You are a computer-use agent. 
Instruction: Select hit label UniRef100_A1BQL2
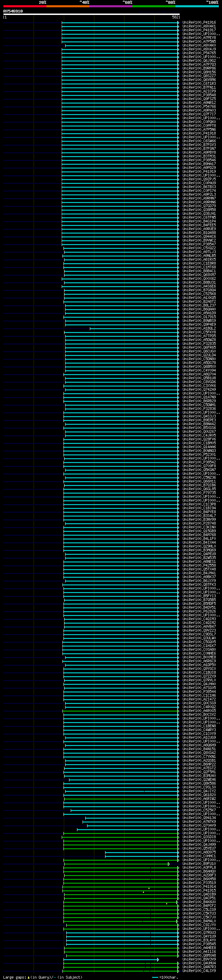pos(199,328)
